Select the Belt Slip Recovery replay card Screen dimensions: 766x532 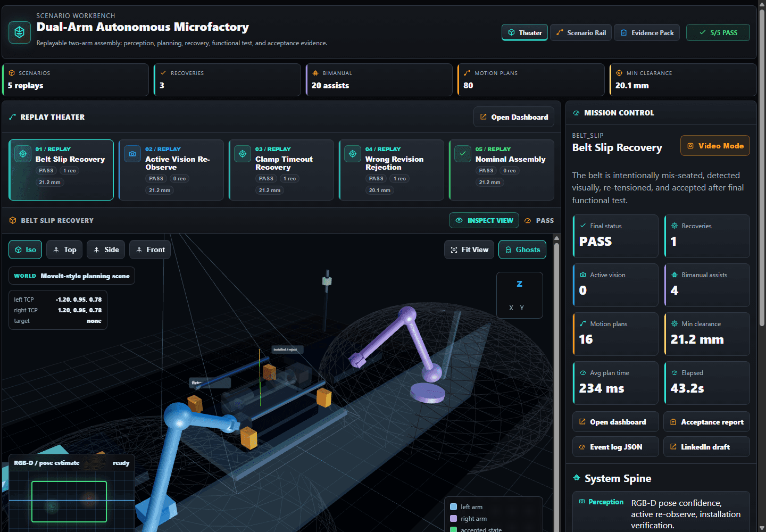[61, 170]
